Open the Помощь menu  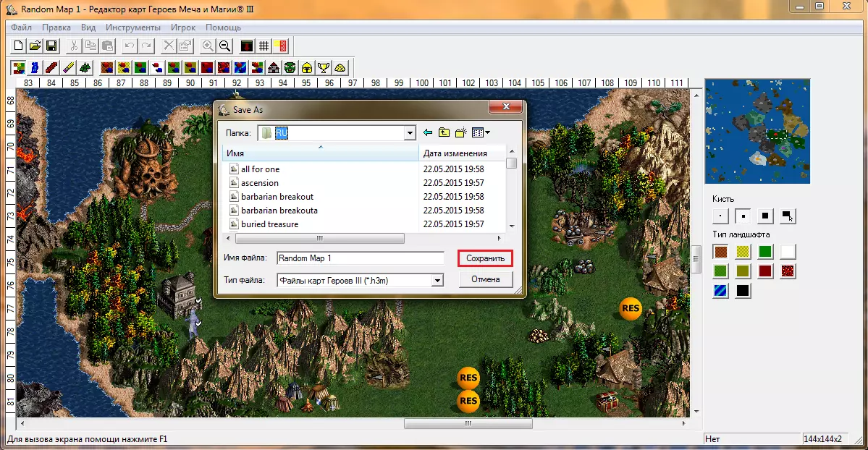coord(223,27)
